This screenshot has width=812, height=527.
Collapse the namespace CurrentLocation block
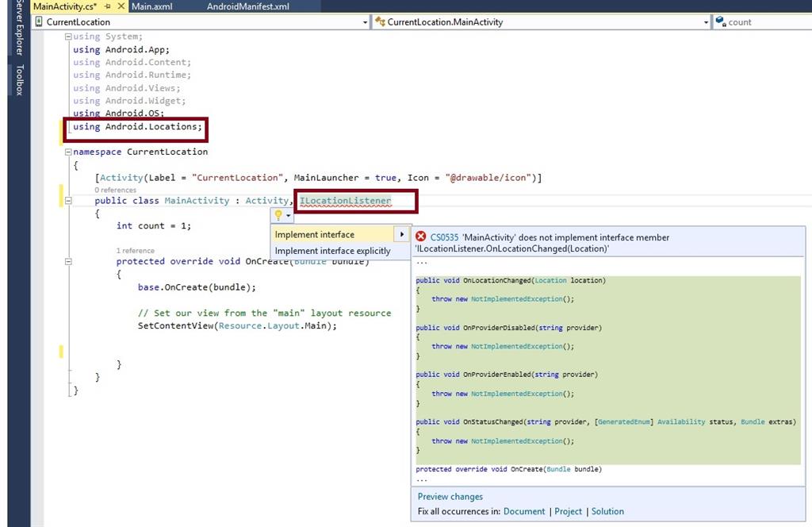click(x=68, y=152)
